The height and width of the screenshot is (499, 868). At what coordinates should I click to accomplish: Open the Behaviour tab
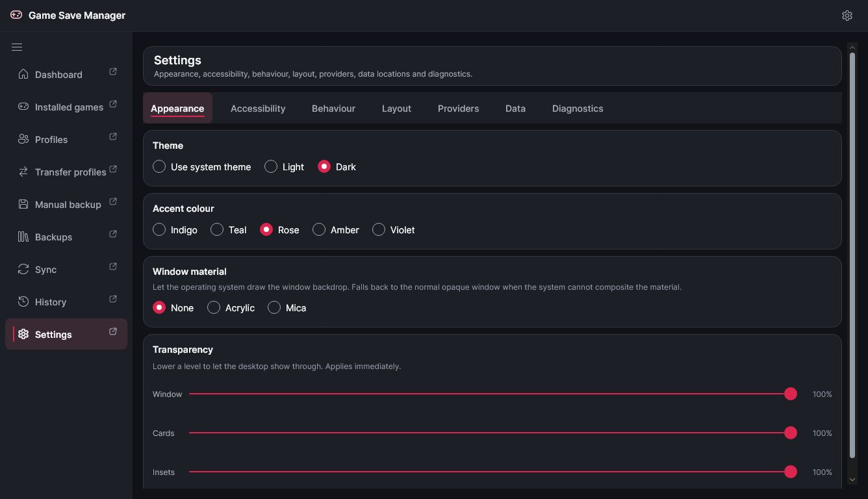click(333, 109)
